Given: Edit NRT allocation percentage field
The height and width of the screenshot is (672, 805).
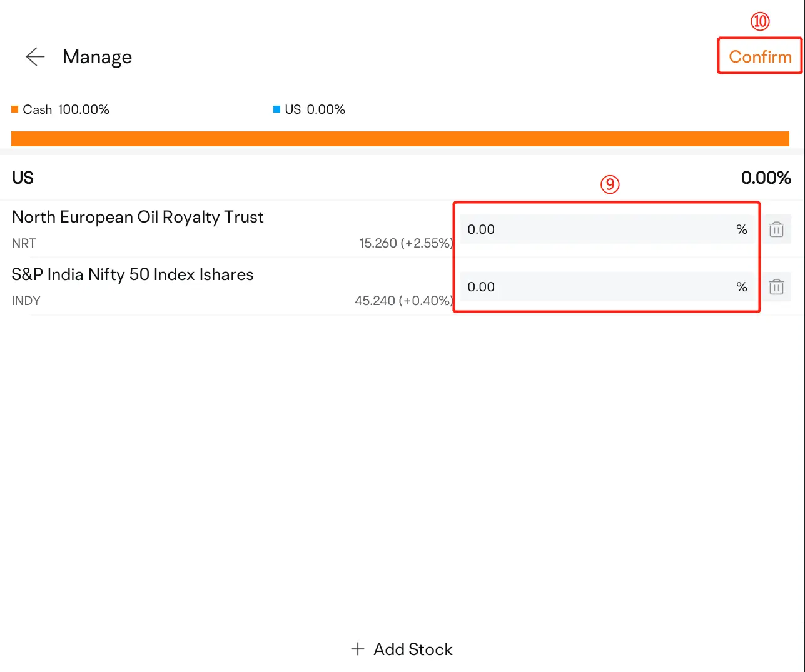Looking at the screenshot, I should [x=607, y=229].
